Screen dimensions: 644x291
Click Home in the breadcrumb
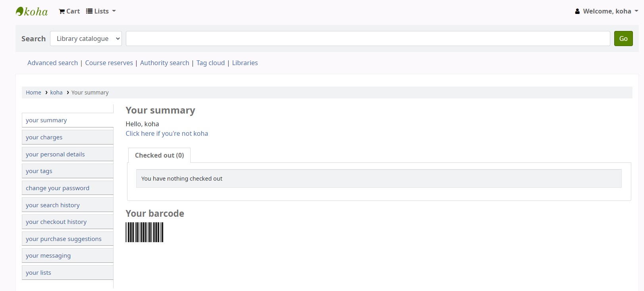(x=33, y=93)
